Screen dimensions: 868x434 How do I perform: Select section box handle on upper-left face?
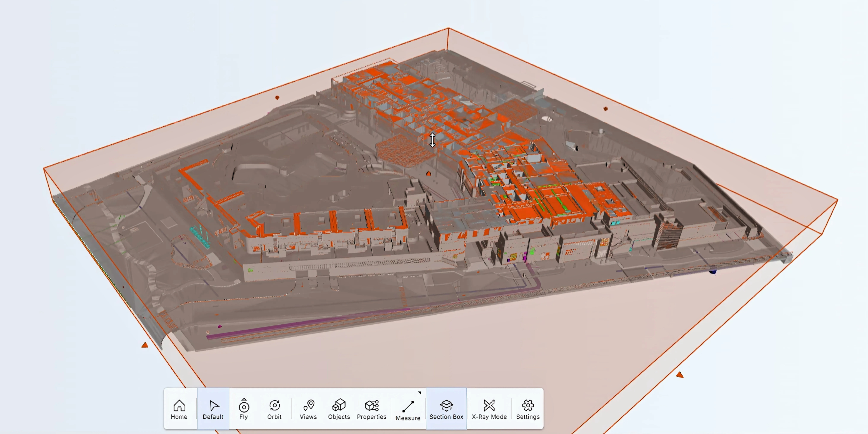(x=277, y=98)
